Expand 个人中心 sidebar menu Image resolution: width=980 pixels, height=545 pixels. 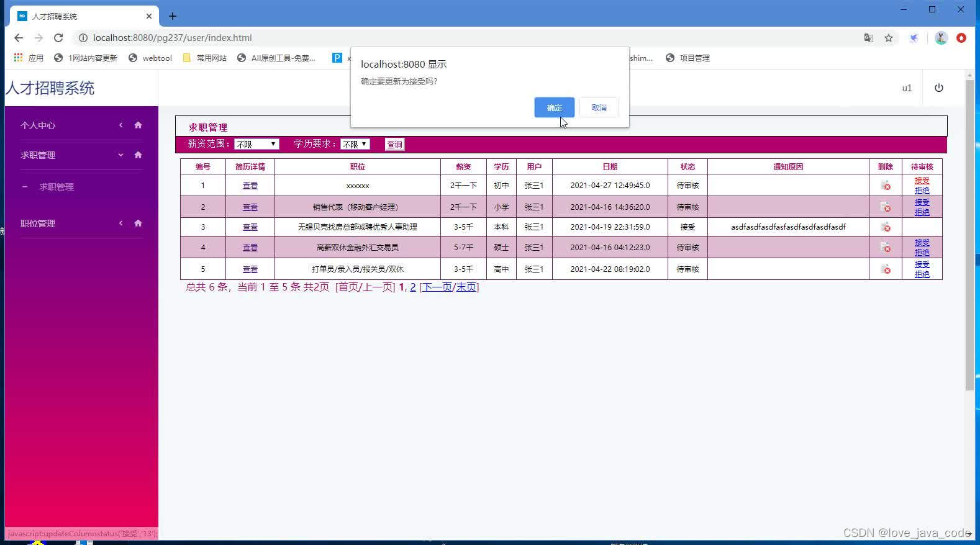[x=38, y=125]
